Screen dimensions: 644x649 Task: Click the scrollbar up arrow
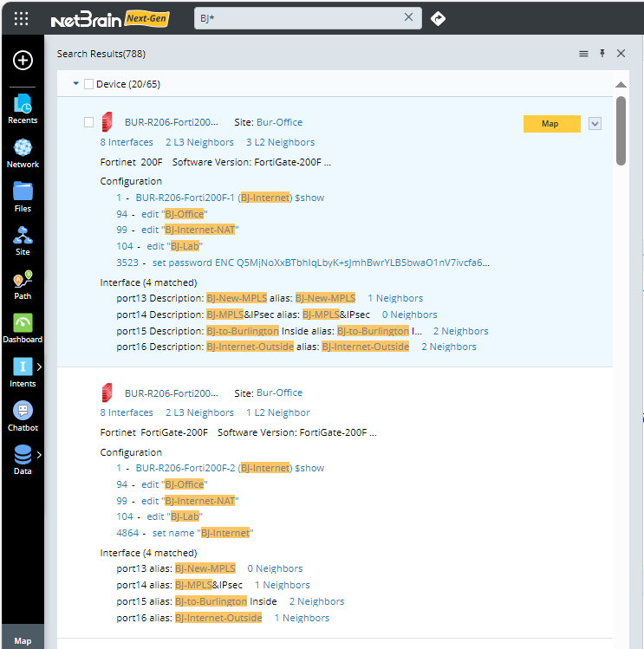coord(621,84)
